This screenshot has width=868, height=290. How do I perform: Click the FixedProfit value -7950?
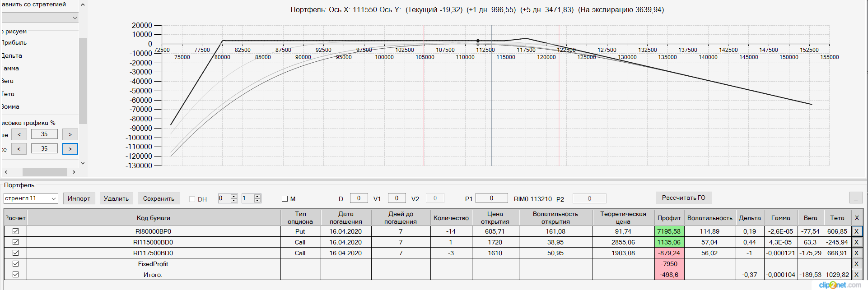[669, 264]
